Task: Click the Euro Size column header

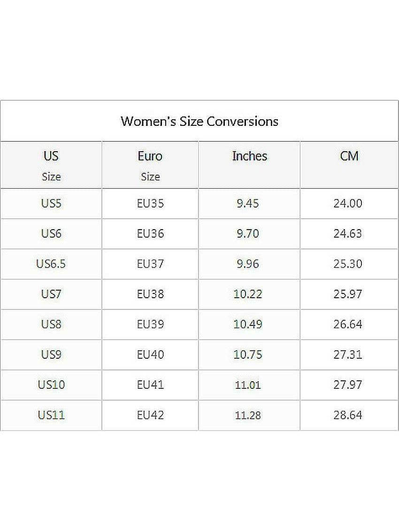Action: [x=150, y=165]
